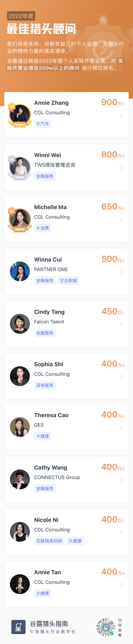This screenshot has height=644, width=133.
Task: Tap Michelle Ma's TOP3 avatar badge
Action: click(x=20, y=219)
